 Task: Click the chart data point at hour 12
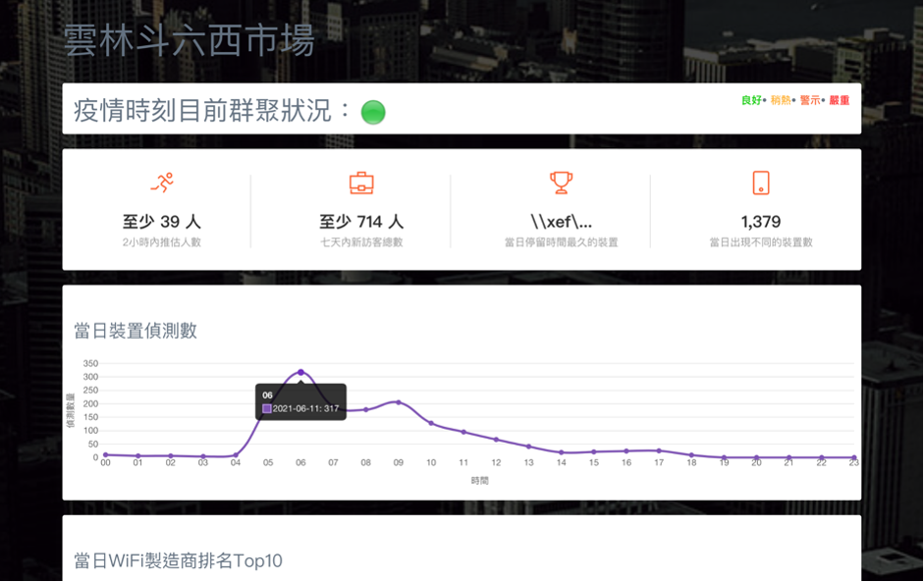click(496, 440)
